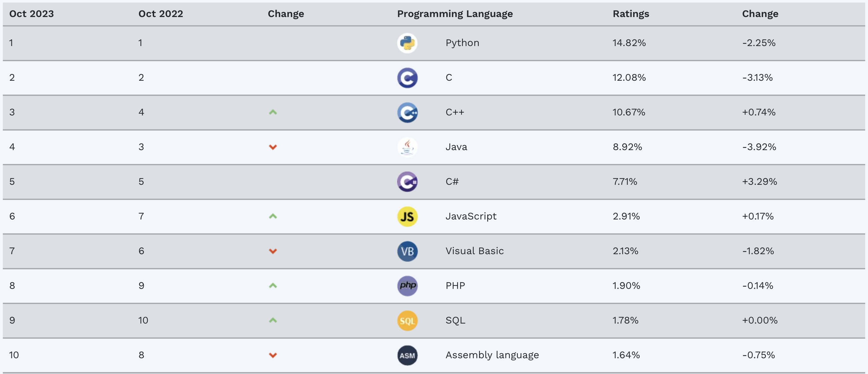The height and width of the screenshot is (374, 868).
Task: Select the Assembly language name text
Action: 492,355
